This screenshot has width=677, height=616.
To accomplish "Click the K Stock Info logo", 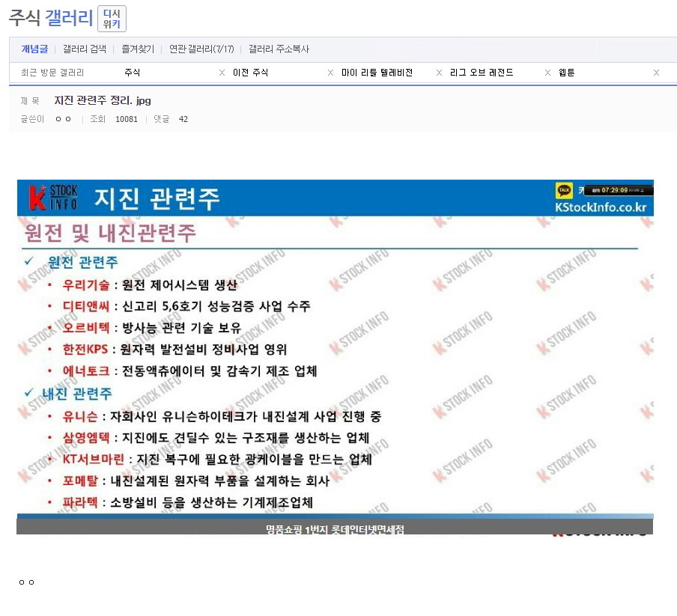I will 53,198.
